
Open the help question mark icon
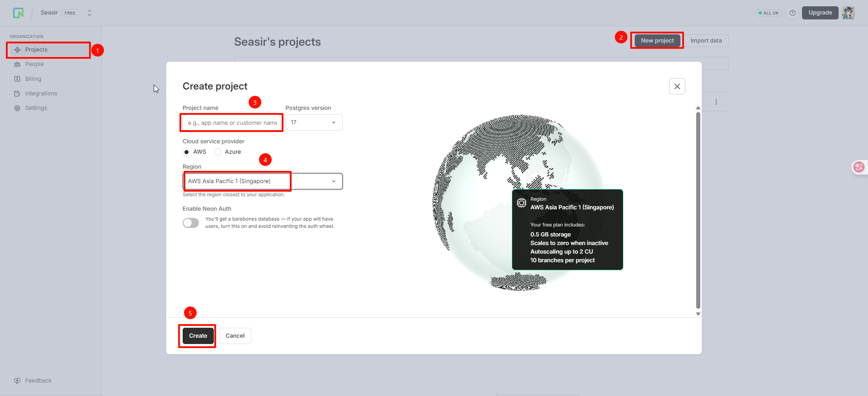793,13
